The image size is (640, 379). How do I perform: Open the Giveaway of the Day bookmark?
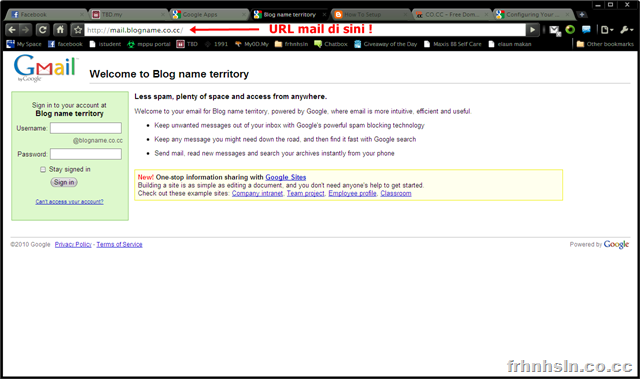[386, 44]
